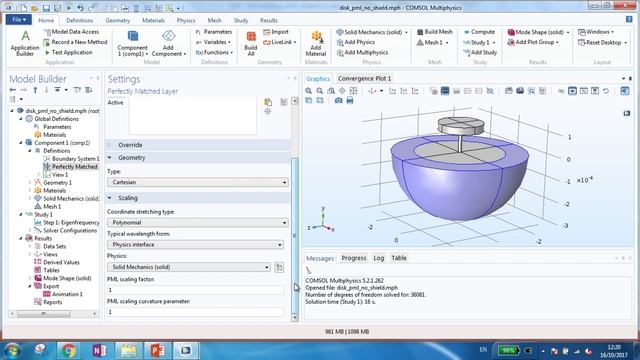
Task: Collapse Study 1 tree node
Action: coord(21,214)
